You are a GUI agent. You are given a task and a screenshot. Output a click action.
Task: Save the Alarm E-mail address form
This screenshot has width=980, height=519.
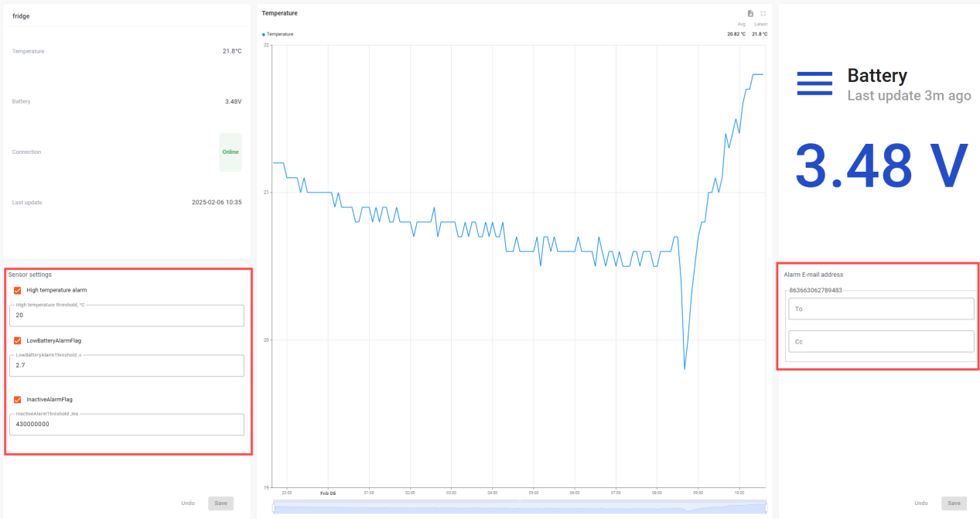click(x=954, y=504)
